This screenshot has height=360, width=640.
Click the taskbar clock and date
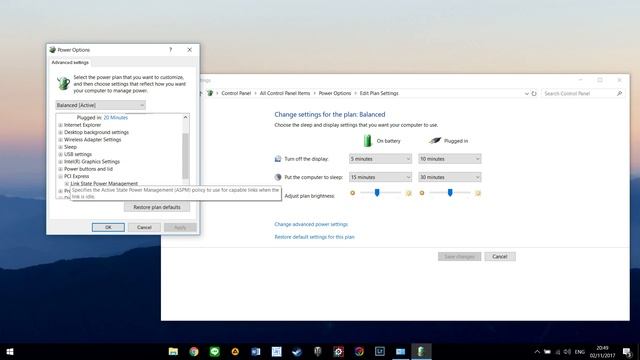(602, 352)
